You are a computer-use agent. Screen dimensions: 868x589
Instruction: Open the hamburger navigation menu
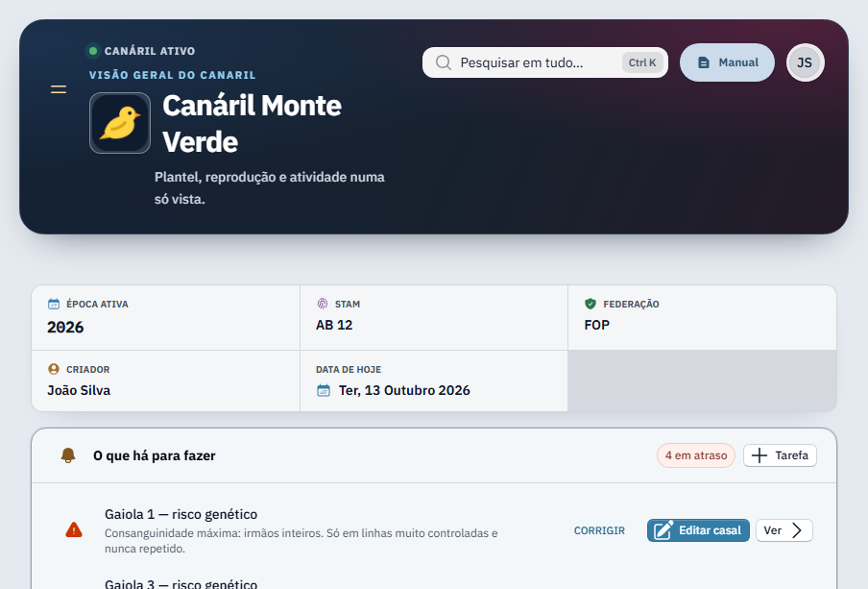(x=59, y=89)
